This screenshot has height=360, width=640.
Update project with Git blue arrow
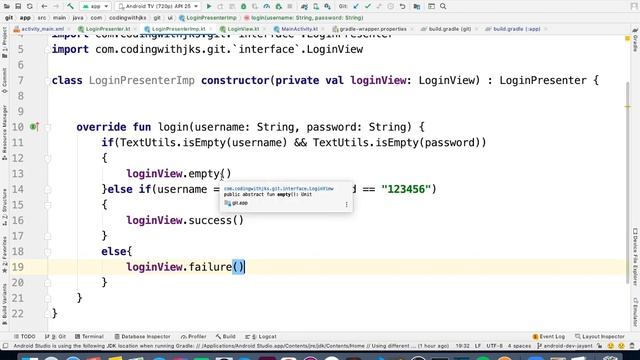[356, 7]
